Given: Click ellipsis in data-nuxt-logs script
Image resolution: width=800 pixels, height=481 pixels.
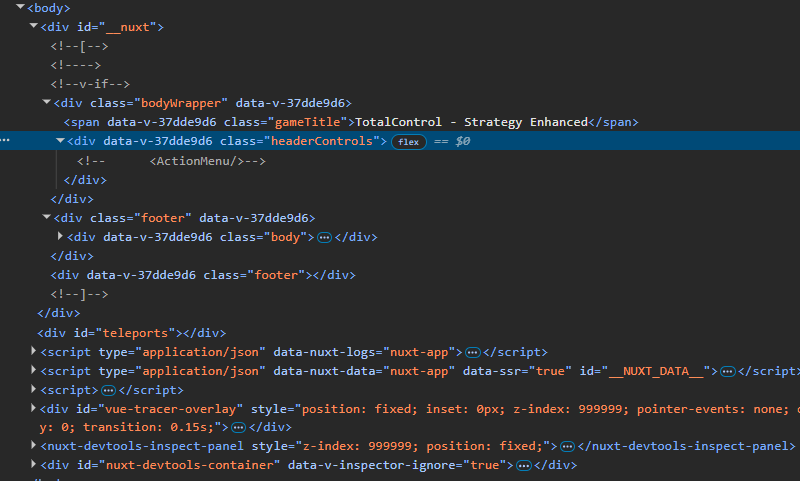Looking at the screenshot, I should pyautogui.click(x=472, y=352).
